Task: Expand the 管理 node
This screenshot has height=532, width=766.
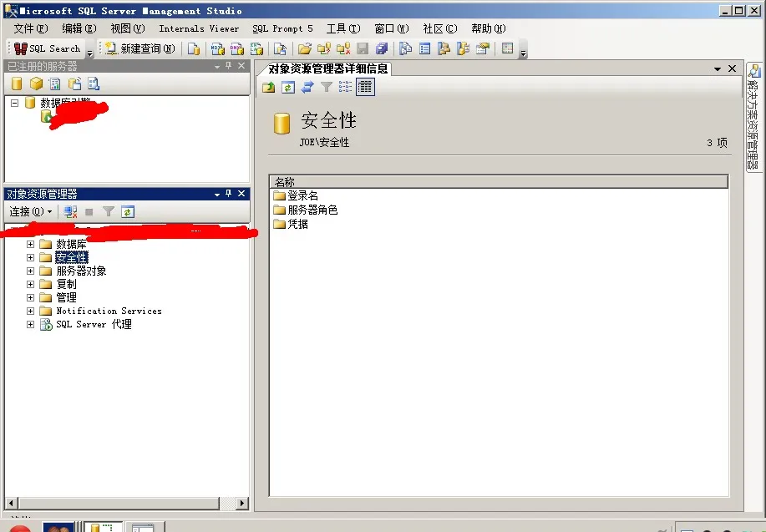Action: tap(30, 297)
